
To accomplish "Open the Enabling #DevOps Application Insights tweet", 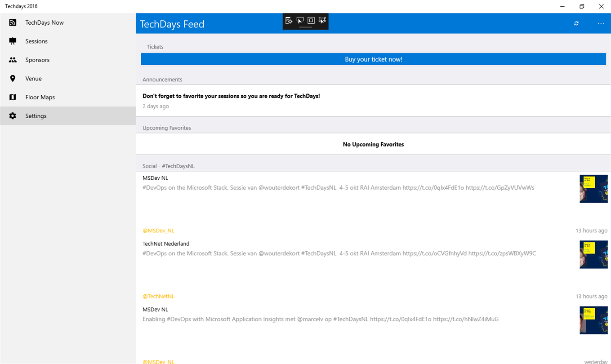I will (x=321, y=320).
